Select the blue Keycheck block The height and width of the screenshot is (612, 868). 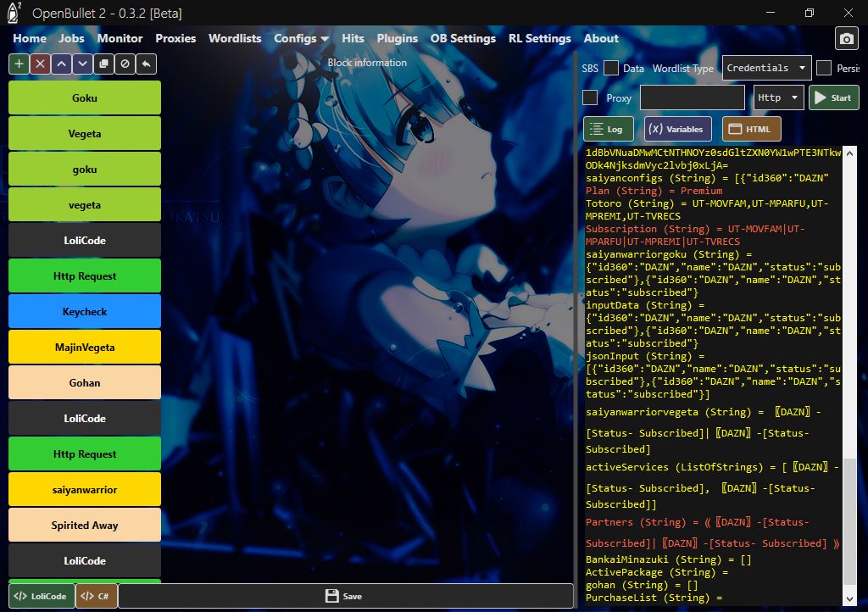pyautogui.click(x=85, y=312)
